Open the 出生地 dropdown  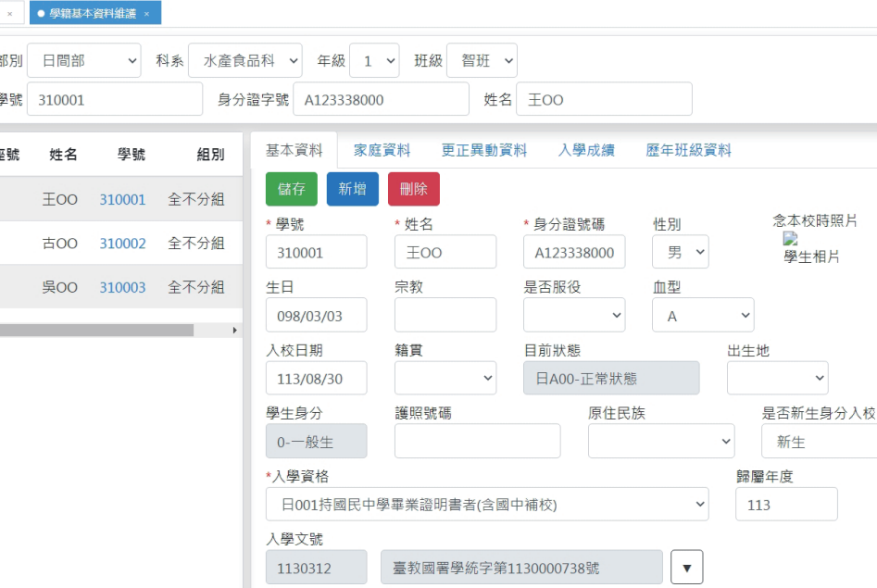click(777, 378)
